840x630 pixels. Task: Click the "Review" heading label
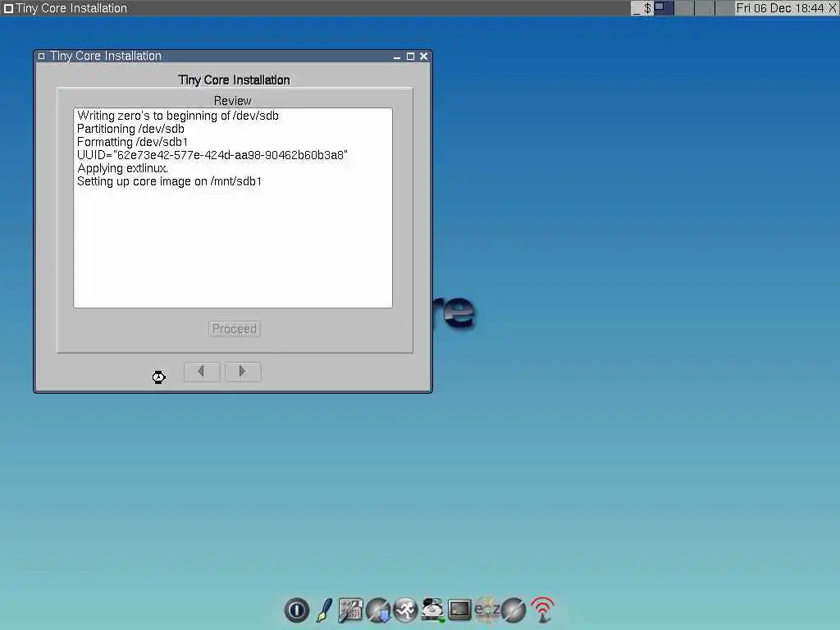click(x=232, y=101)
